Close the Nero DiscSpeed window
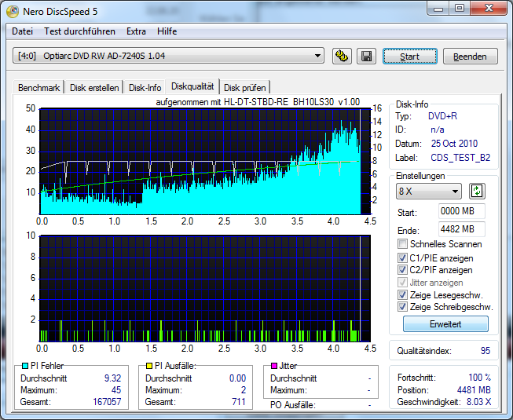Image resolution: width=513 pixels, height=420 pixels. pos(489,8)
